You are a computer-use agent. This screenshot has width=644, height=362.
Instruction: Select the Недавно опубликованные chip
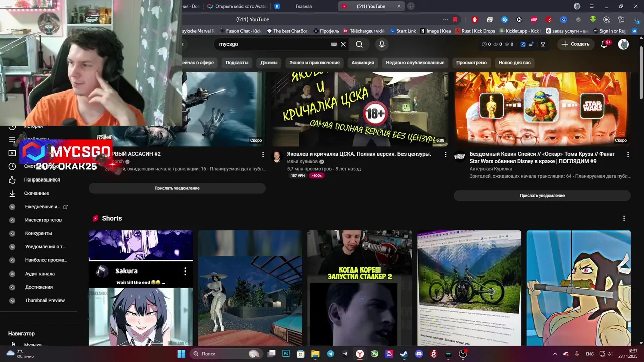pos(415,63)
